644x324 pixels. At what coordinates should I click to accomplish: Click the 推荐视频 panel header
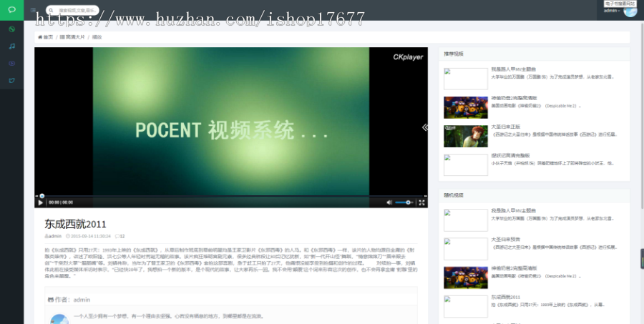(534, 54)
